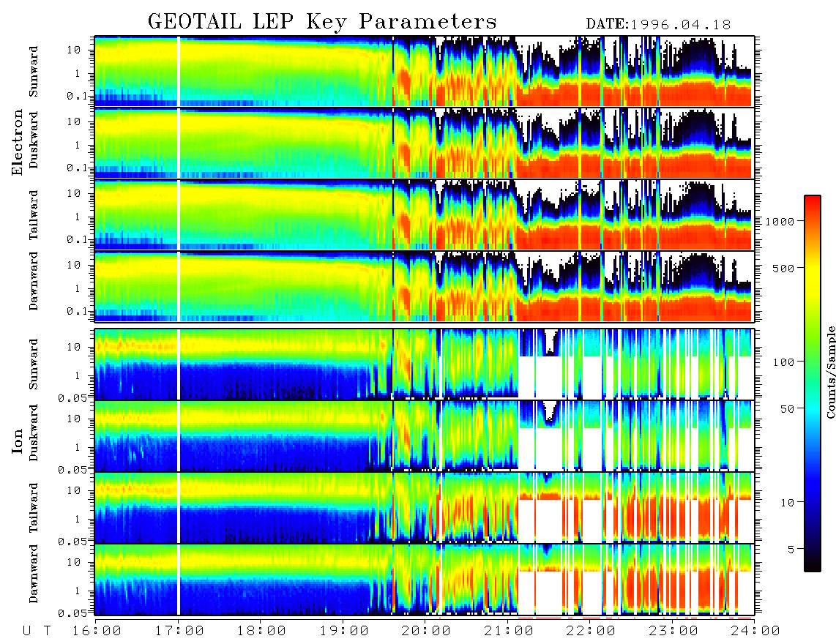
Task: Select the 100 color bar tick label
Action: 783,362
